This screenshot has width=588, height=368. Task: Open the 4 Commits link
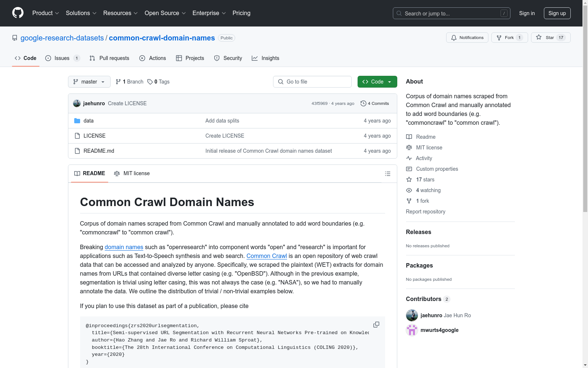click(375, 103)
